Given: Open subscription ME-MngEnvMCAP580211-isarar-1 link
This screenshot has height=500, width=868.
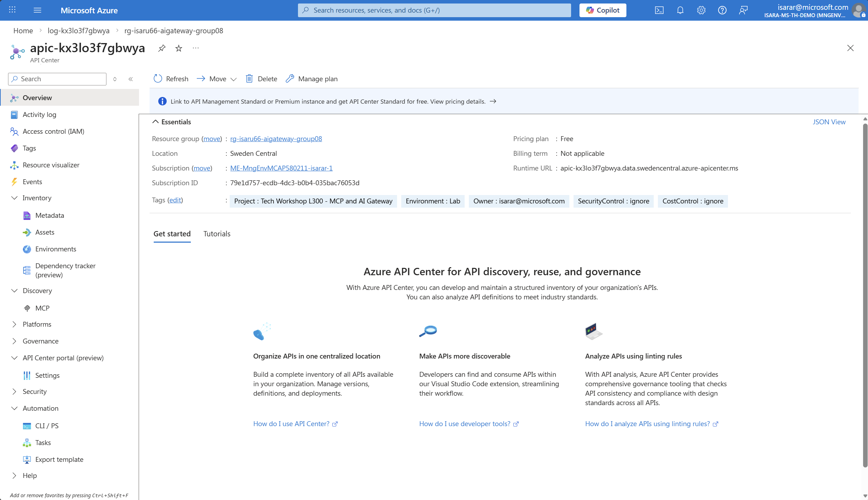Looking at the screenshot, I should 281,168.
